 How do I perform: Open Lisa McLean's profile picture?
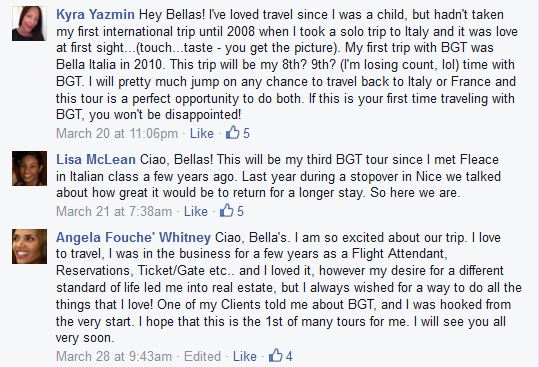click(x=29, y=168)
